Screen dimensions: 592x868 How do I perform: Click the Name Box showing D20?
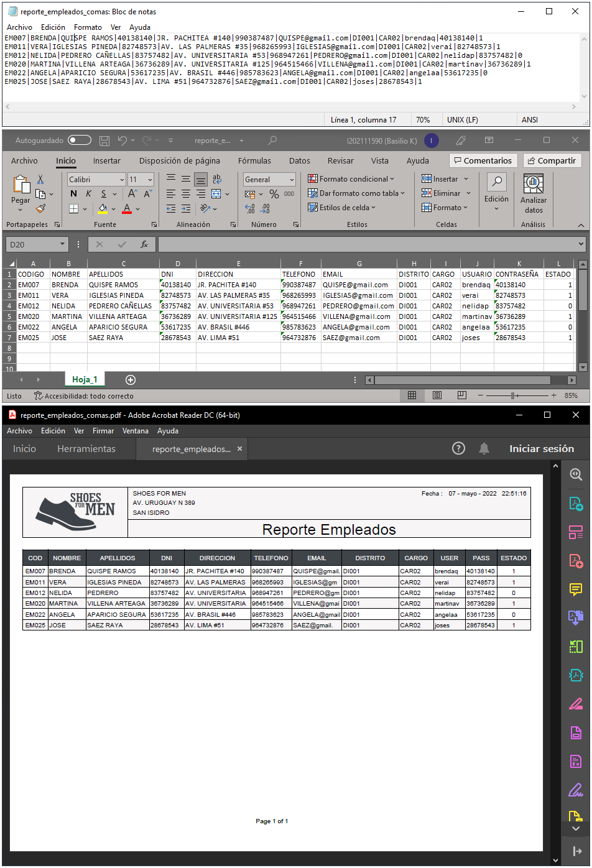pos(36,244)
